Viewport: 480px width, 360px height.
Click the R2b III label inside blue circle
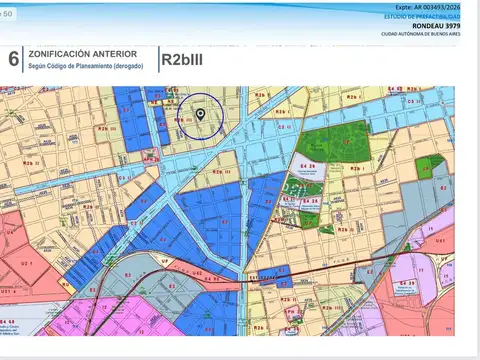184,120
